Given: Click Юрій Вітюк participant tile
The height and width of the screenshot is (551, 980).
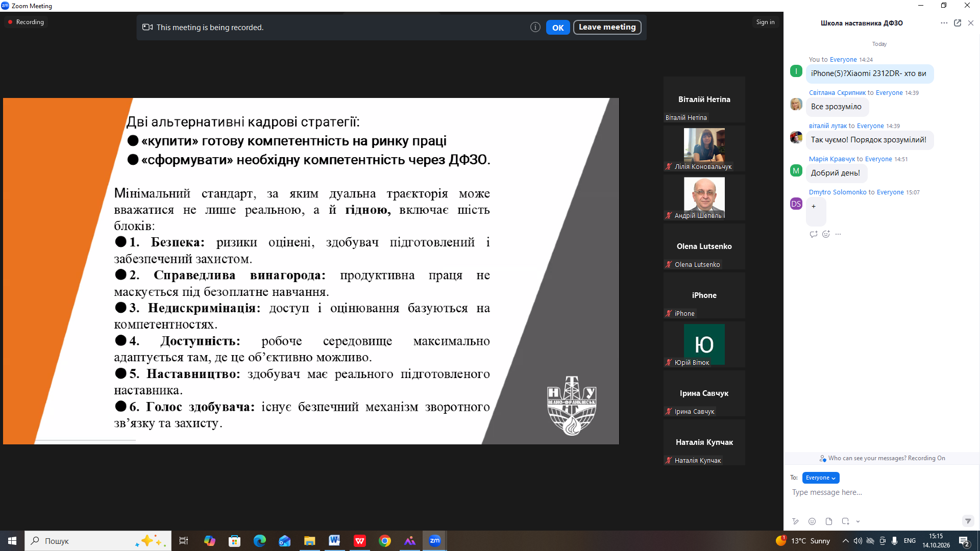Looking at the screenshot, I should [x=704, y=344].
